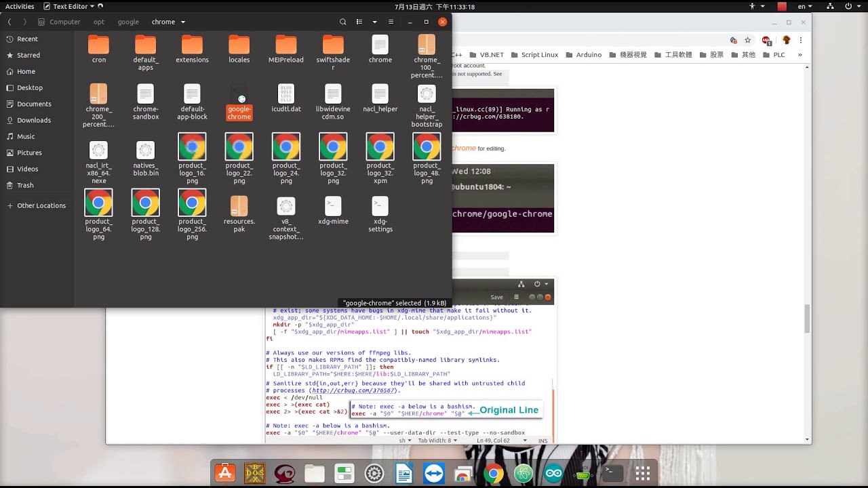Screen dimensions: 868x488
Task: Select the icudtl.dat file
Action: click(286, 98)
